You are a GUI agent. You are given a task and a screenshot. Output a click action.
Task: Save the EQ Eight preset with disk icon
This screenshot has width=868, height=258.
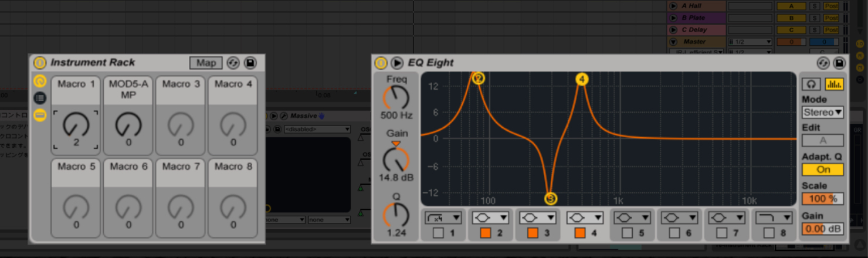point(839,63)
